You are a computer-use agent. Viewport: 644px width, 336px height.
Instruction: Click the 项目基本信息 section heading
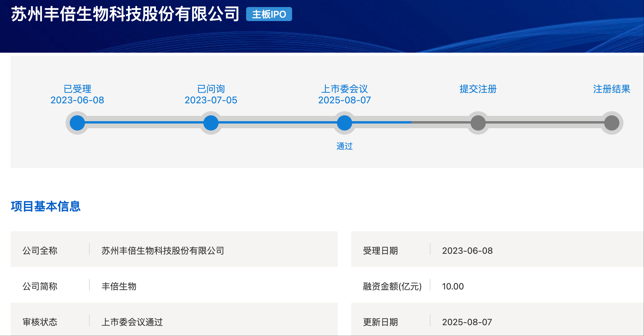click(46, 206)
